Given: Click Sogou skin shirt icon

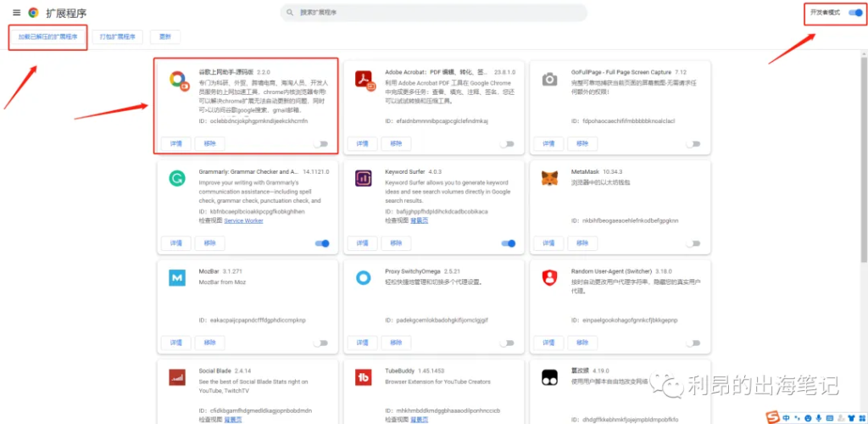Looking at the screenshot, I should [x=850, y=417].
